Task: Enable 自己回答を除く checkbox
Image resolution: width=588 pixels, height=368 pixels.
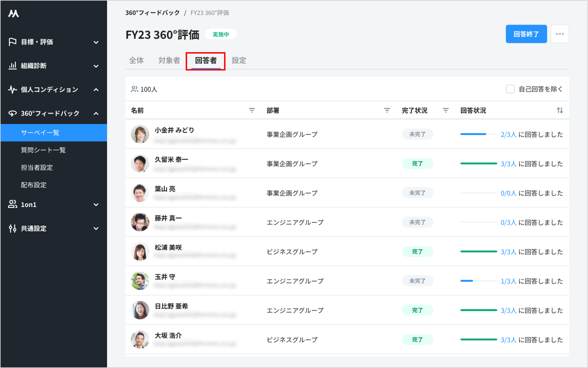Action: pos(510,89)
